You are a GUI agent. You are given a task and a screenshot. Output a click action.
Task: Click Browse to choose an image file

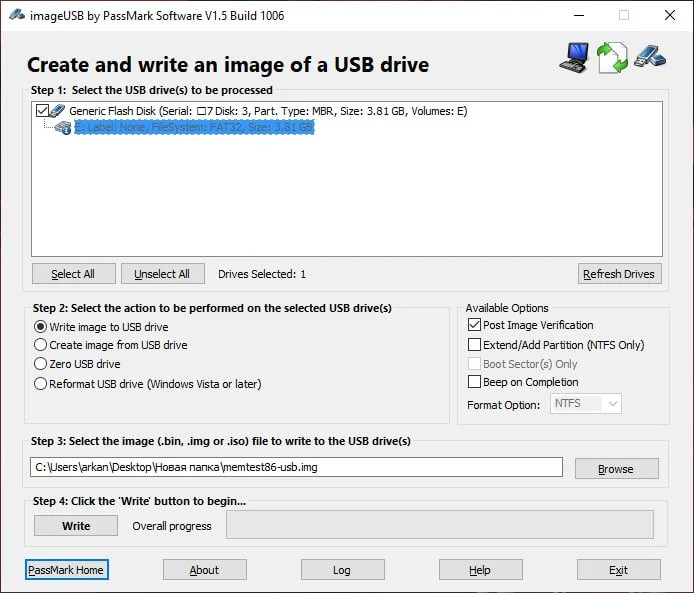point(616,469)
